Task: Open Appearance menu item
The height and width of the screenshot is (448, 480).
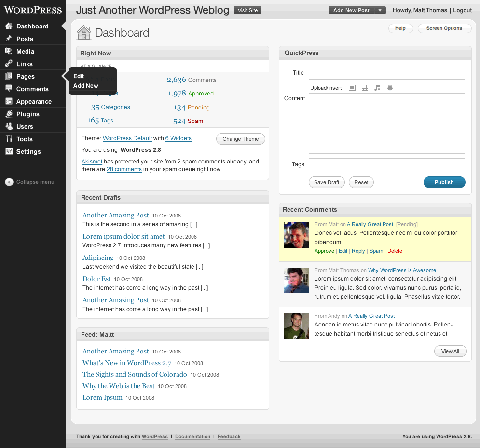Action: [34, 102]
